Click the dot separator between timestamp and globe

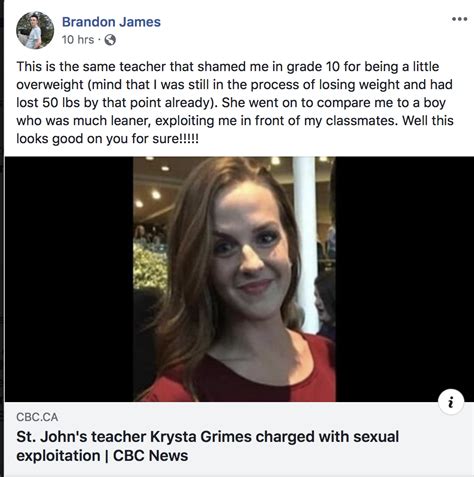tap(99, 40)
